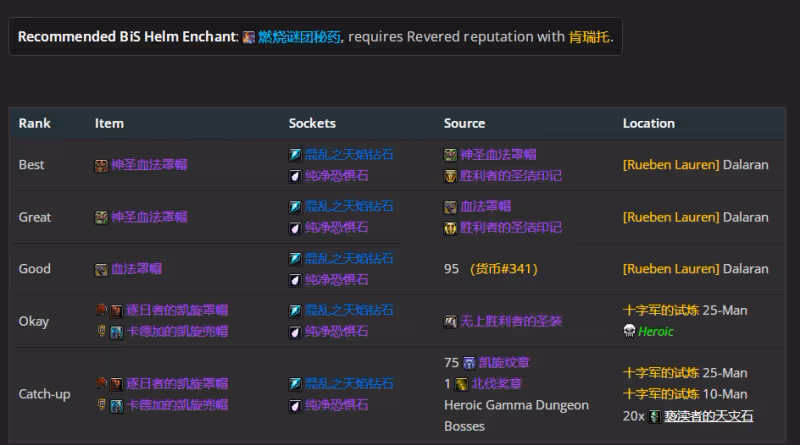Open 神圣血法罩帽 item link in Best row
800x445 pixels.
149,164
